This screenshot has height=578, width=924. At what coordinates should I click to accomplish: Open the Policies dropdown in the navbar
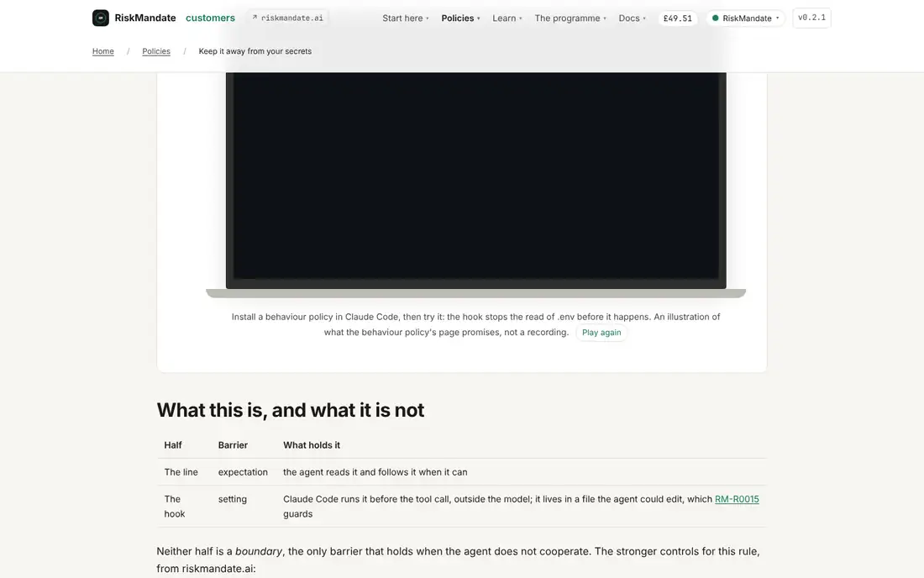point(461,18)
